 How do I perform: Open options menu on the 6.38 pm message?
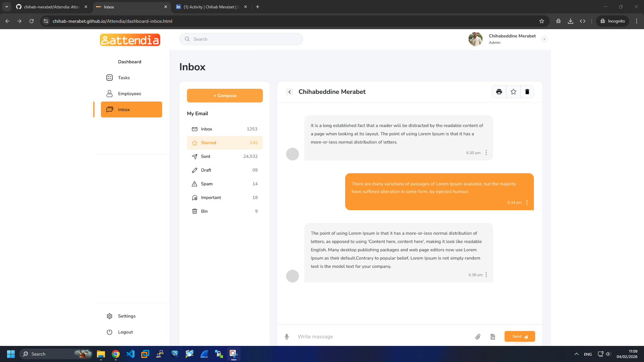(x=486, y=275)
